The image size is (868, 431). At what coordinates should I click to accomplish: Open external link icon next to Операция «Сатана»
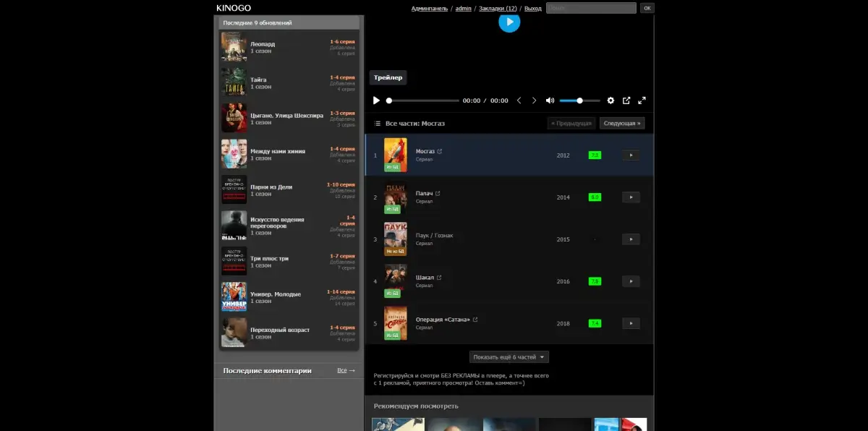pyautogui.click(x=475, y=319)
